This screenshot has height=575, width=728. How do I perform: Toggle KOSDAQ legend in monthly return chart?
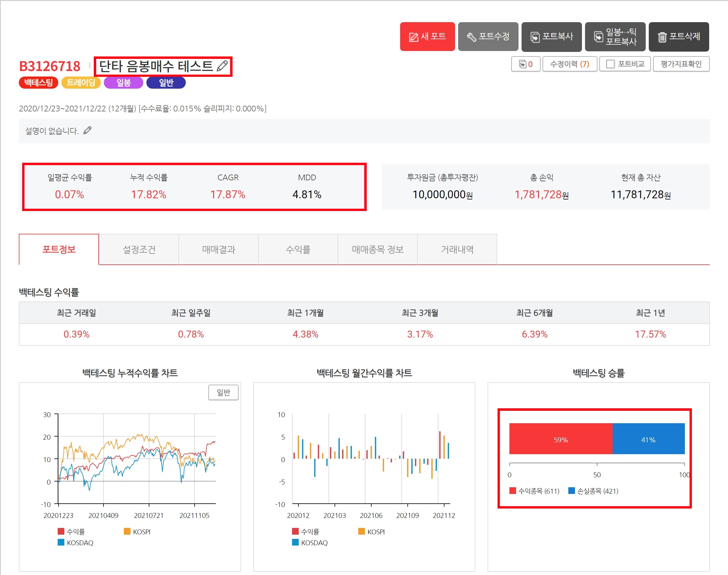(310, 542)
